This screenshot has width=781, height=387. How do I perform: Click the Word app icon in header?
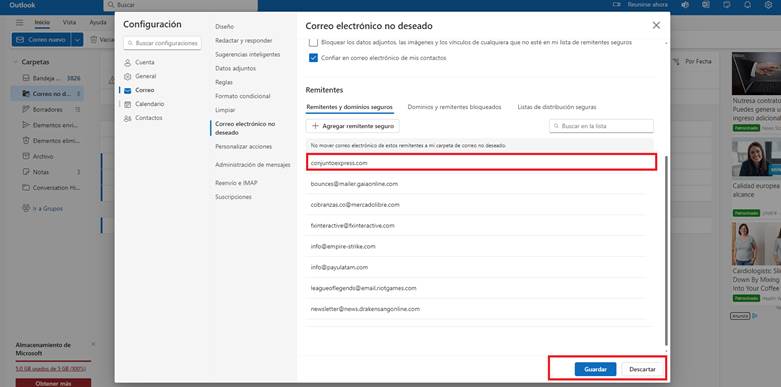706,5
